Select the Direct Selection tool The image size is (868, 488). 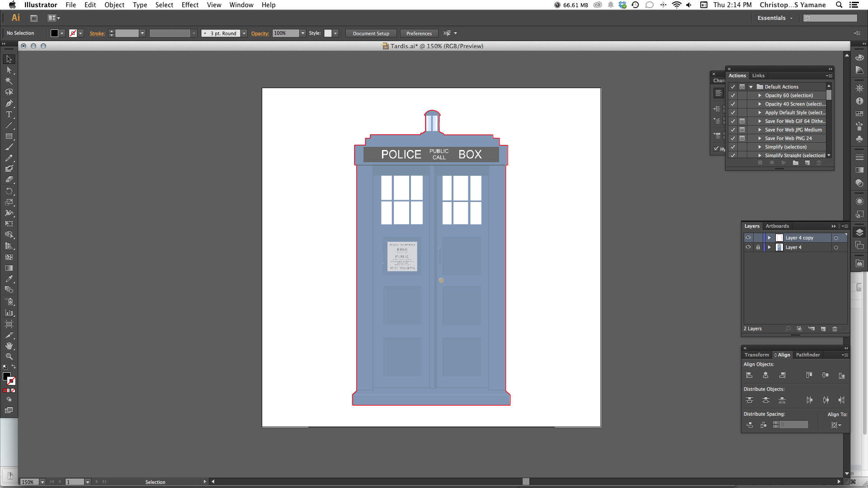[9, 70]
